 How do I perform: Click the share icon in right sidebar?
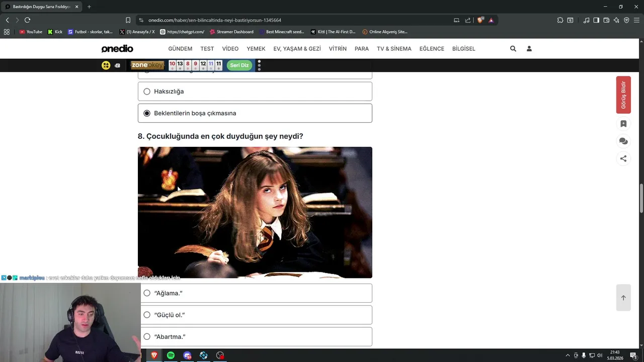tap(623, 158)
